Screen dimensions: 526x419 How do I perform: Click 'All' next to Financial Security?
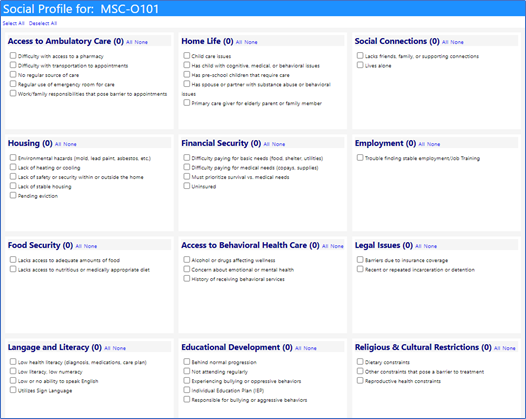(266, 144)
